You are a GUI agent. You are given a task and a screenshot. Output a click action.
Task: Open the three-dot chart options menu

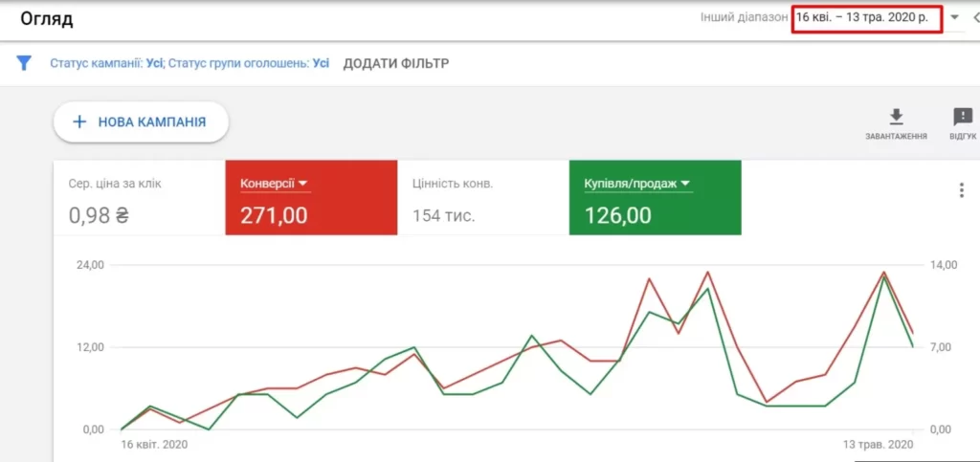pos(962,190)
